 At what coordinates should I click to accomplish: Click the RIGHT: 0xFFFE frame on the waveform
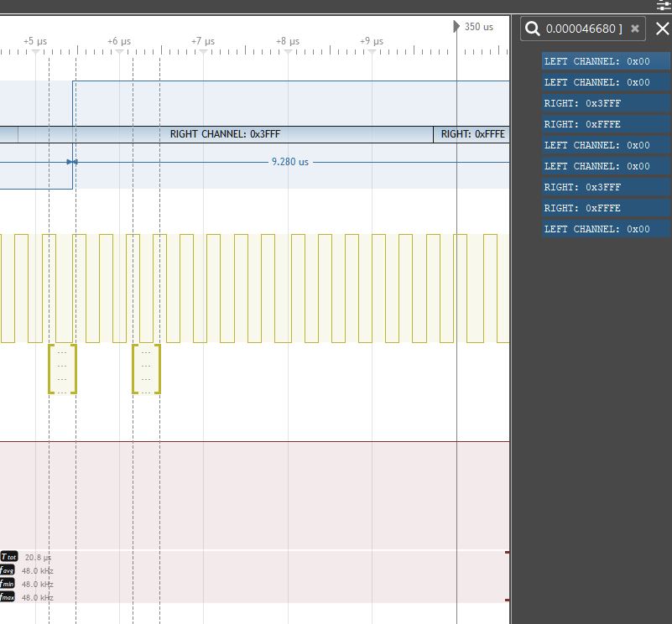472,134
